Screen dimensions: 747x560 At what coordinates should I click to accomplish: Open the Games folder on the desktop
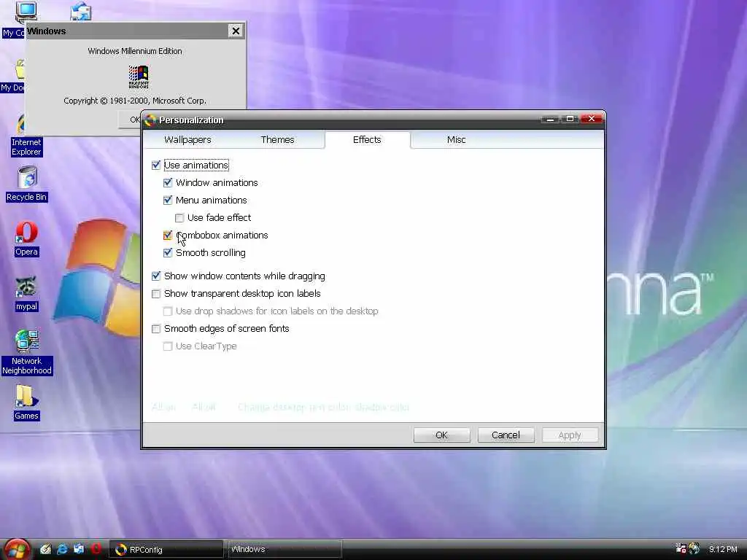[26, 402]
